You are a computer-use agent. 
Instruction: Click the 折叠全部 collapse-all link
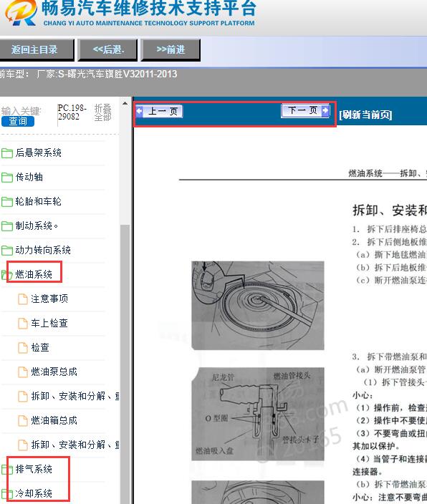[102, 112]
